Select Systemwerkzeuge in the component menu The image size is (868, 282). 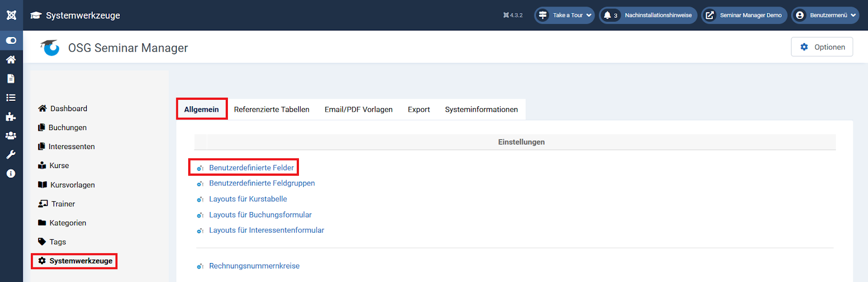(81, 261)
